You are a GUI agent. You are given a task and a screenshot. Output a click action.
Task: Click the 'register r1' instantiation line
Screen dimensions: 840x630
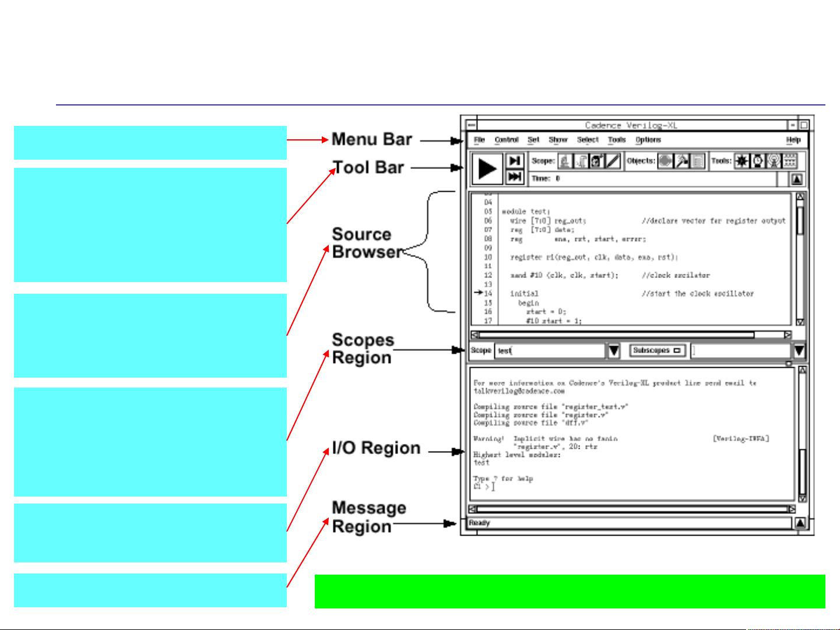tap(594, 257)
